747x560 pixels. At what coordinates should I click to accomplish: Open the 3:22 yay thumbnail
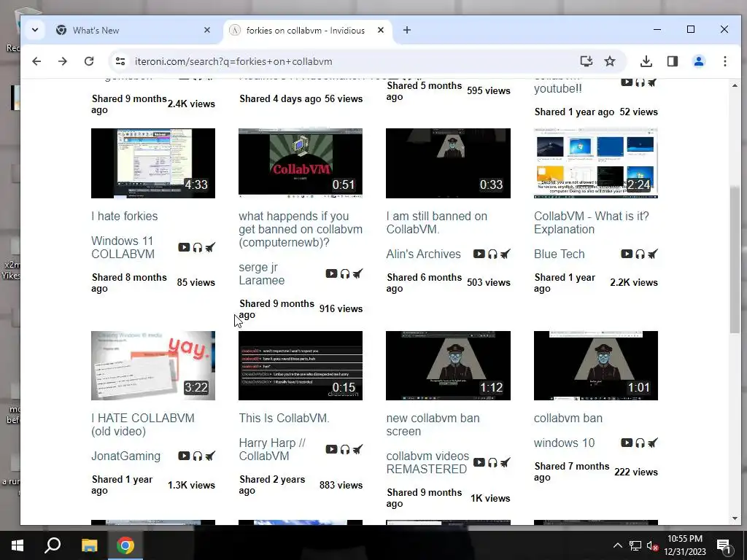click(153, 366)
